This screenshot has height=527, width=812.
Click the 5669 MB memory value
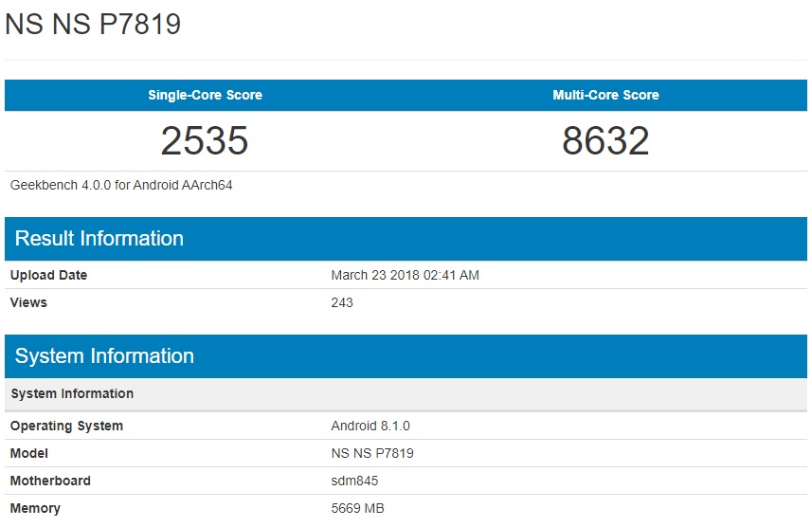click(357, 508)
